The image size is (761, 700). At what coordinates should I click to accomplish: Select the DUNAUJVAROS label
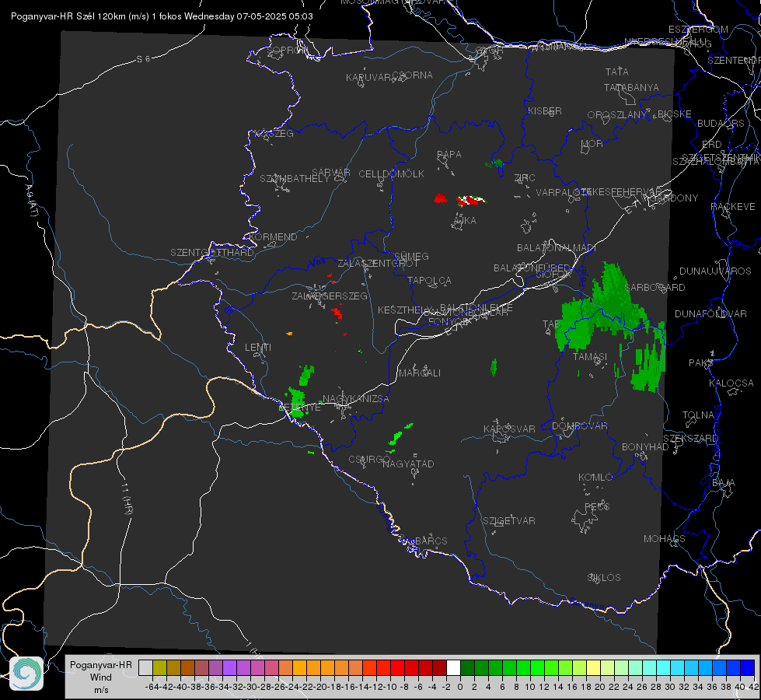(715, 271)
